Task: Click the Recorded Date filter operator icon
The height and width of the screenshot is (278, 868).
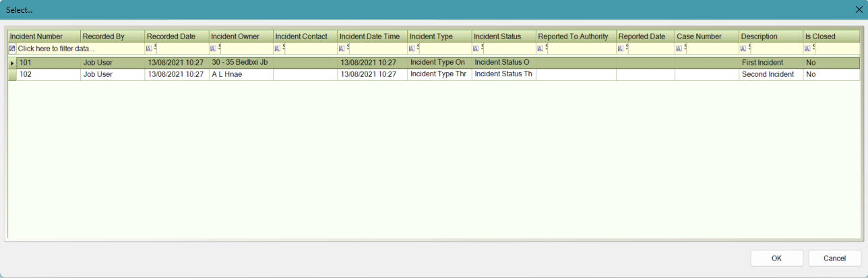Action: pyautogui.click(x=149, y=49)
